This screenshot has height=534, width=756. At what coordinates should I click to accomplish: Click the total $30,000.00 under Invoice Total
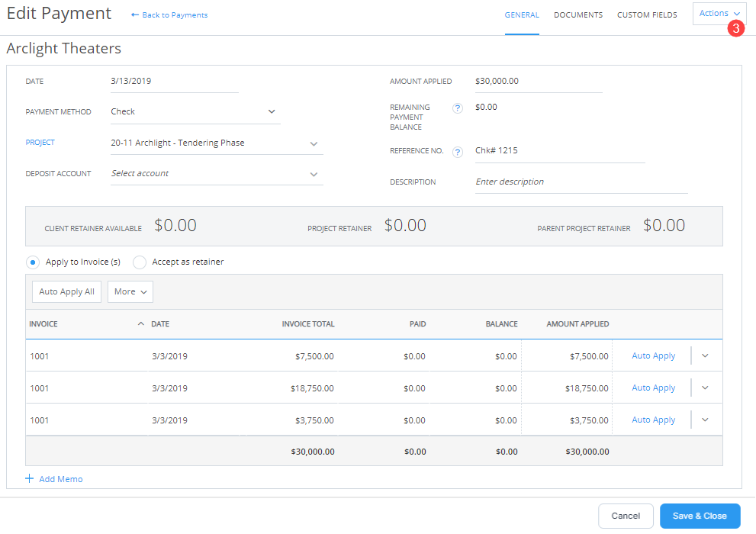tap(313, 452)
